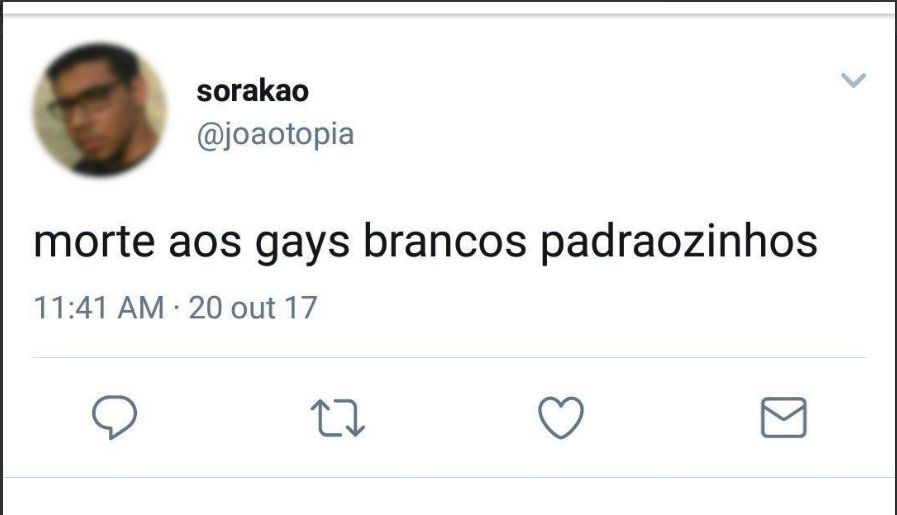Click the '20 out 17' date
This screenshot has width=897, height=515.
[x=253, y=307]
